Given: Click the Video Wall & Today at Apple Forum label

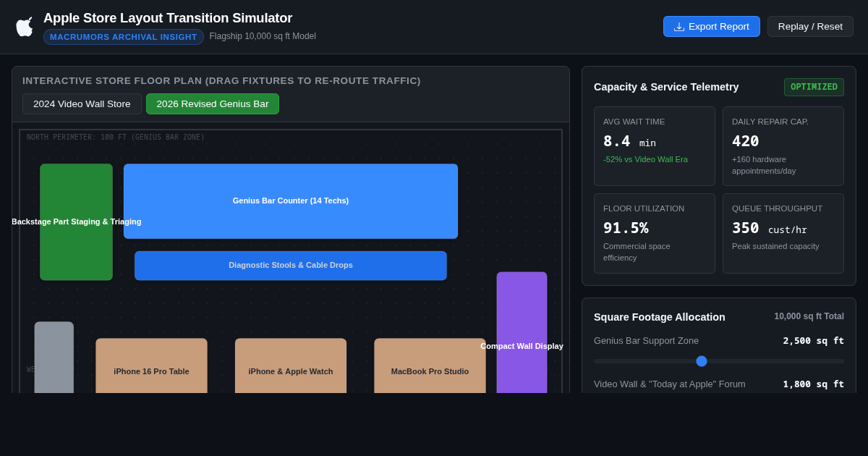Looking at the screenshot, I should point(670,384).
